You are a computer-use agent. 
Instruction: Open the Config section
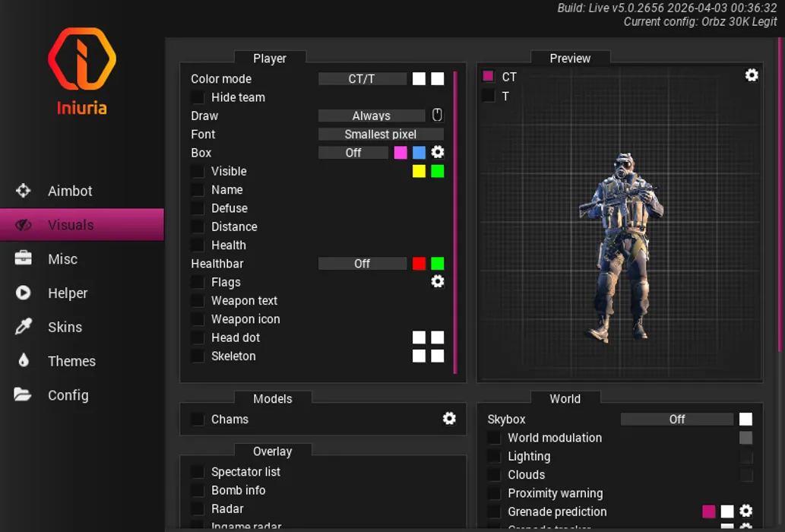82,395
